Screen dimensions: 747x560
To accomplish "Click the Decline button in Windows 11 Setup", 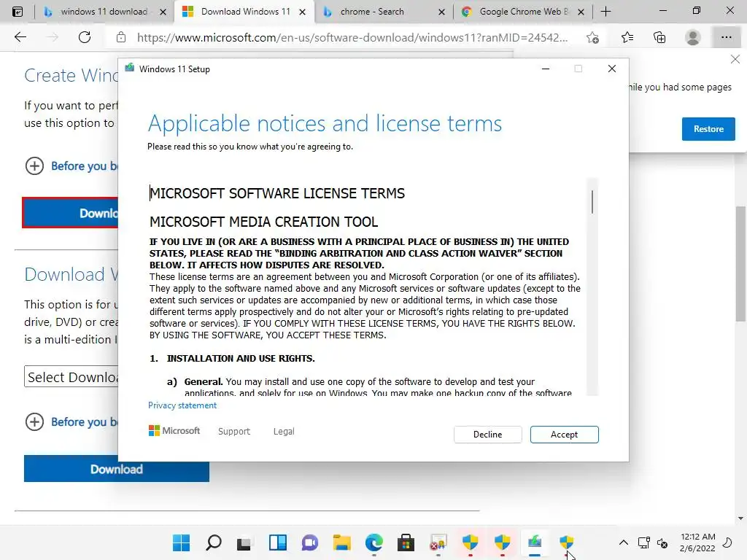I will click(487, 435).
